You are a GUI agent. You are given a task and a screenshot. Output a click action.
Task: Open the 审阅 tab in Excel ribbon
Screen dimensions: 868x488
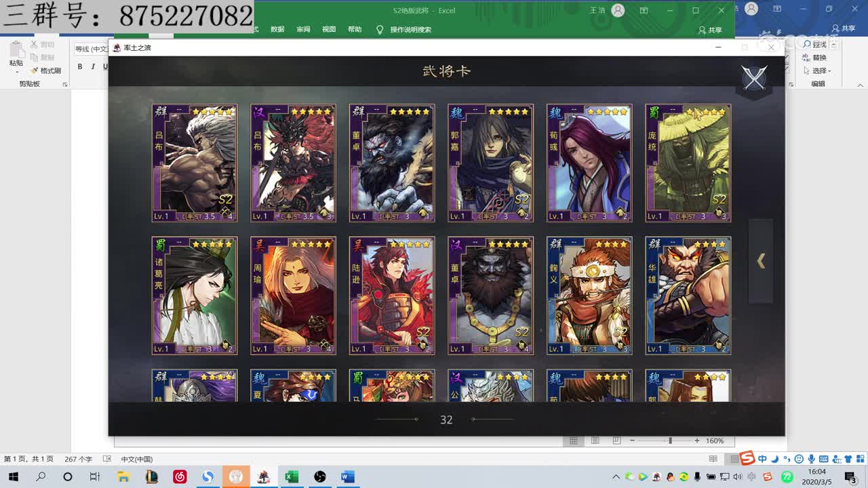pos(303,29)
